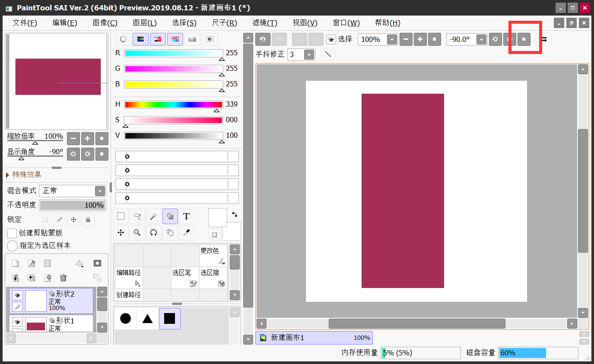Viewport: 594px width, 364px height.
Task: Click the 选区笔 tool button
Action: 185,278
